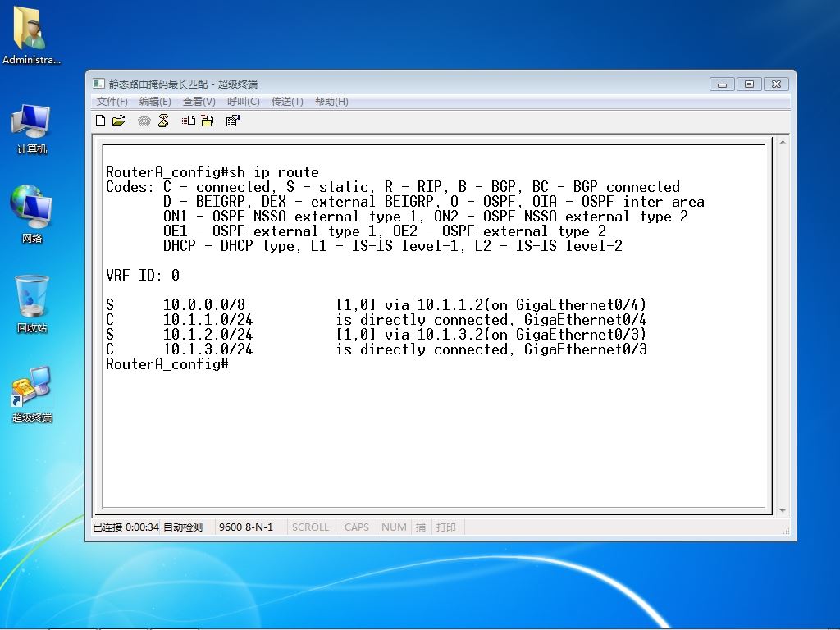Click the 打印 status indicator
This screenshot has width=840, height=630.
pos(445,527)
